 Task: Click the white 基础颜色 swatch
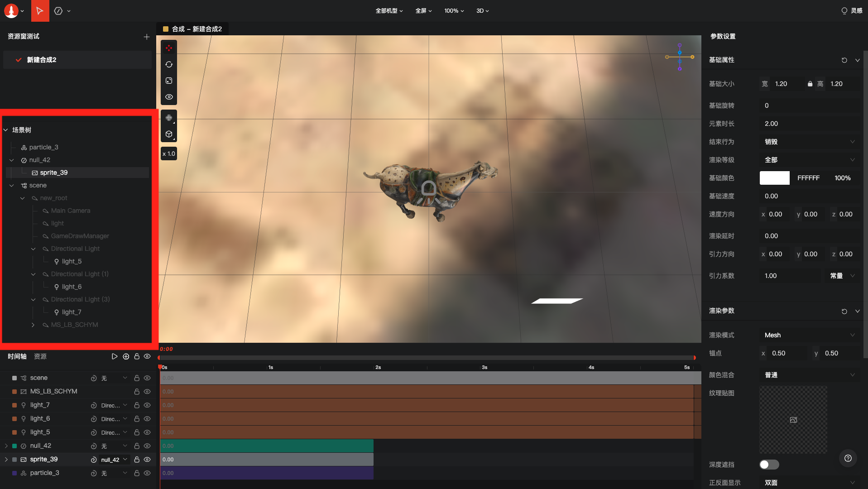(774, 178)
